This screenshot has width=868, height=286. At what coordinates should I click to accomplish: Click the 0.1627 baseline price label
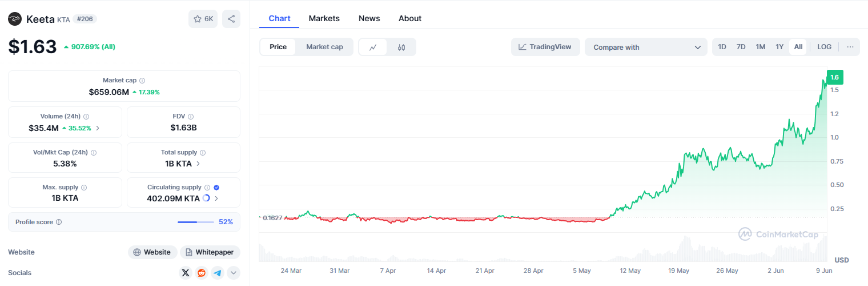coord(272,218)
